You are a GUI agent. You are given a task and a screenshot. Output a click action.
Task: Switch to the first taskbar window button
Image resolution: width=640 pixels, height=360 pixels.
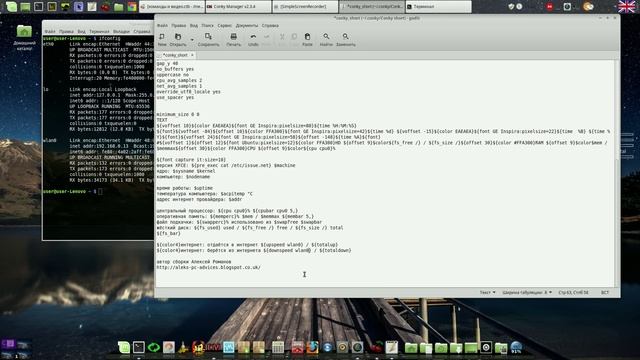click(x=171, y=7)
